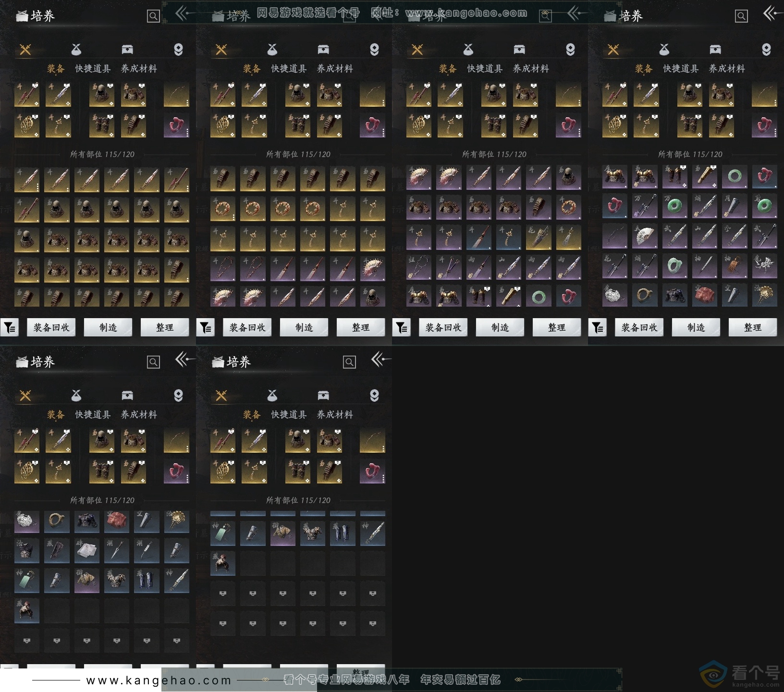Select first gold bracelet in second top panel grid

click(223, 209)
